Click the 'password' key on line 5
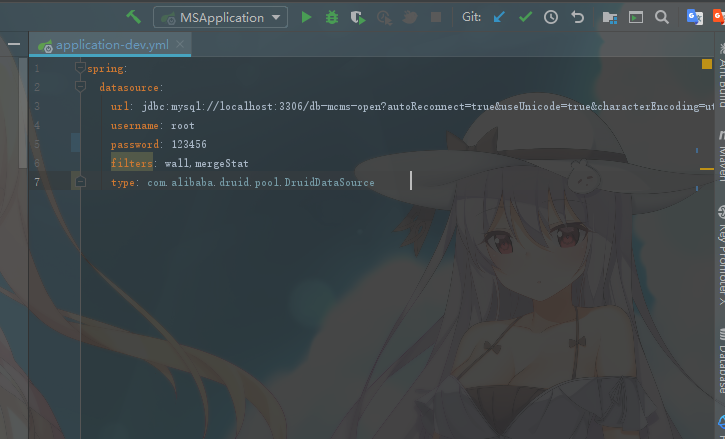 (x=135, y=144)
